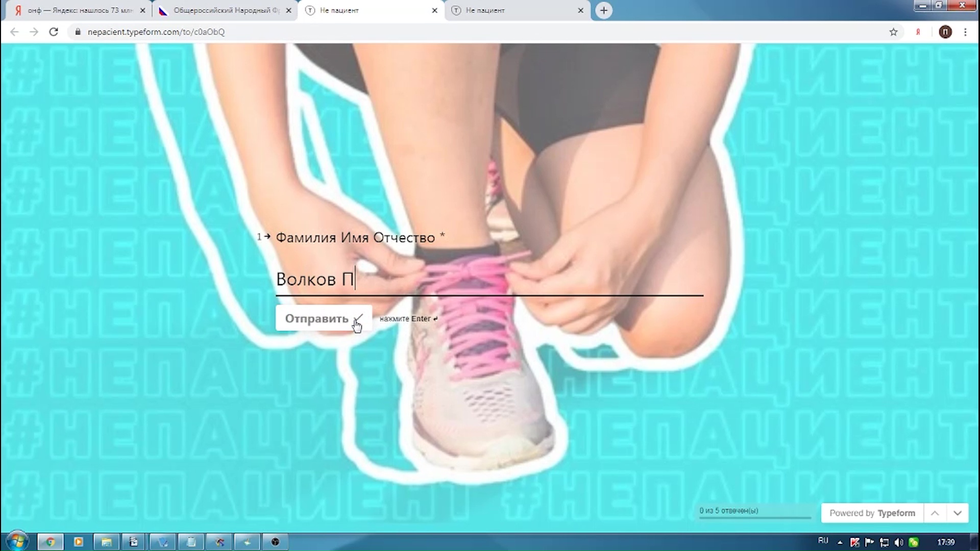Image resolution: width=980 pixels, height=551 pixels.
Task: Open the clock showing 17:39
Action: [946, 542]
